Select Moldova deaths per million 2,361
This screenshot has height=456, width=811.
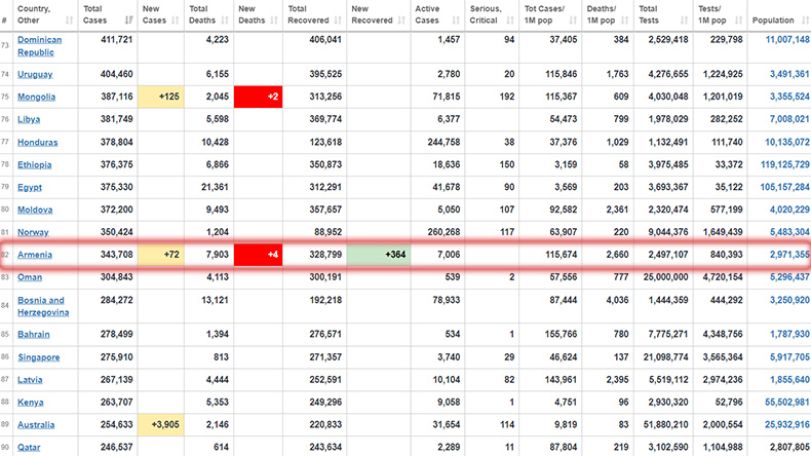617,209
